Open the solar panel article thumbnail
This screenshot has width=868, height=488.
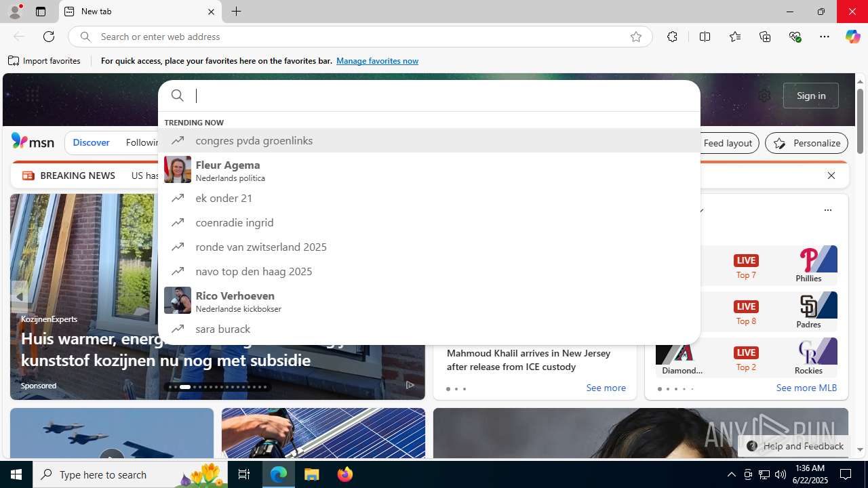point(323,433)
